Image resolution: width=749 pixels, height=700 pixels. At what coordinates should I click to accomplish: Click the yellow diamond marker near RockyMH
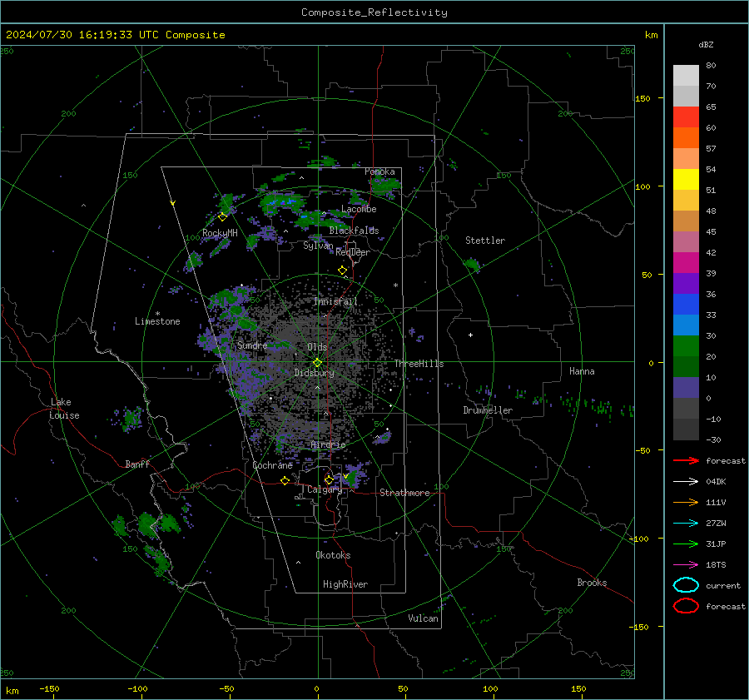coord(222,217)
